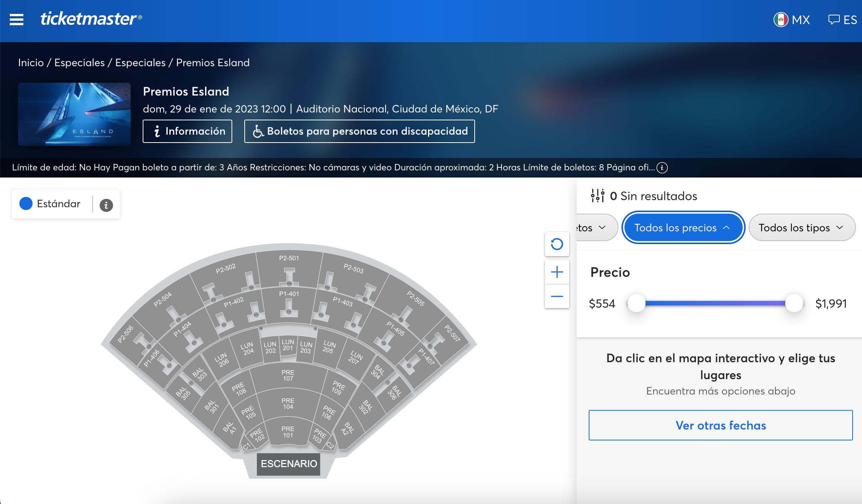Click the maximum price slider handle
862x504 pixels.
click(x=794, y=303)
